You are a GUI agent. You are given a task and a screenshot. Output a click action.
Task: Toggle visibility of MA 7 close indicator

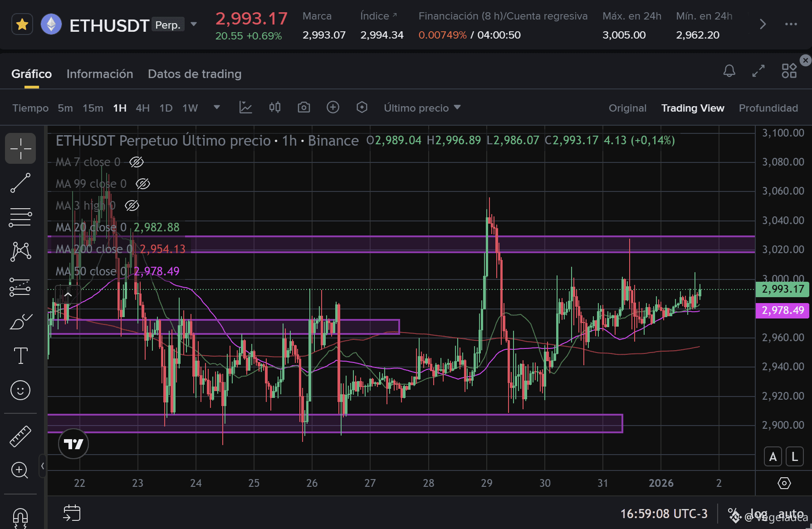[x=137, y=162]
